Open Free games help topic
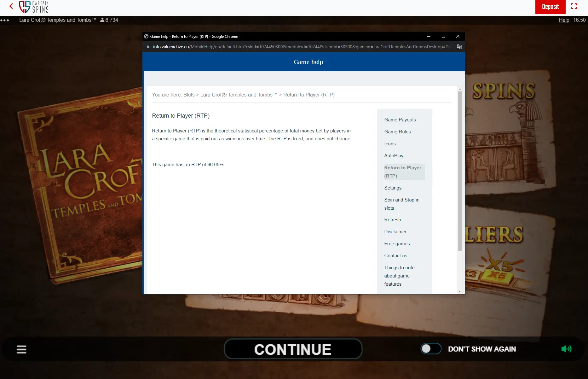The image size is (588, 379). 397,244
